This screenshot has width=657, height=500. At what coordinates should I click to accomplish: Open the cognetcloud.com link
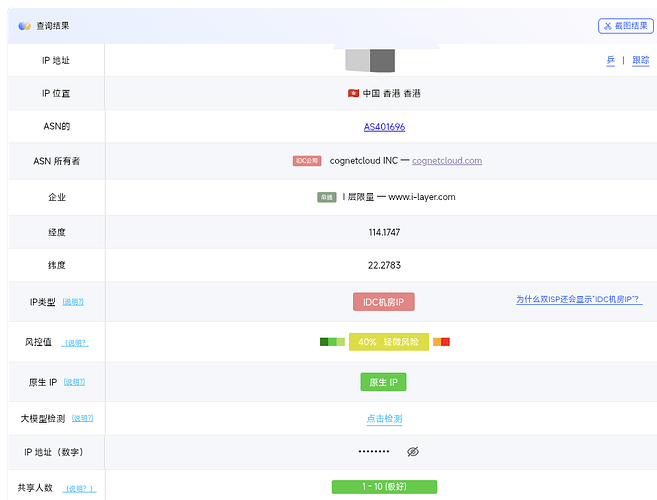coord(447,161)
